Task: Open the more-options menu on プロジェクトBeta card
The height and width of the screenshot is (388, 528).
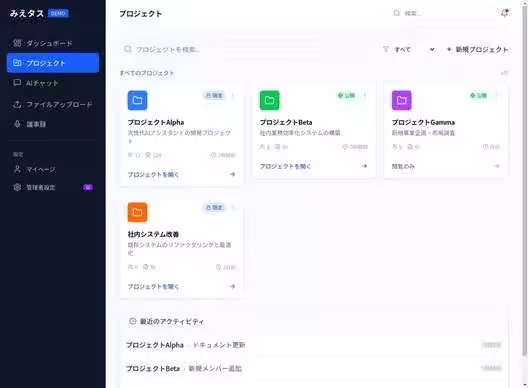Action: click(365, 96)
